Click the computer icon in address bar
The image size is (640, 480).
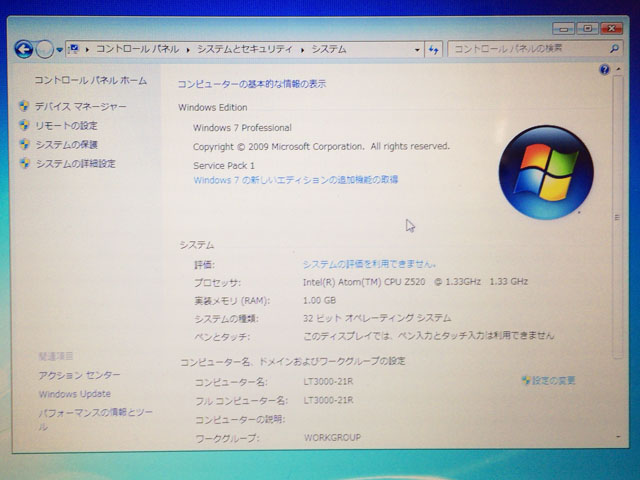[x=74, y=49]
